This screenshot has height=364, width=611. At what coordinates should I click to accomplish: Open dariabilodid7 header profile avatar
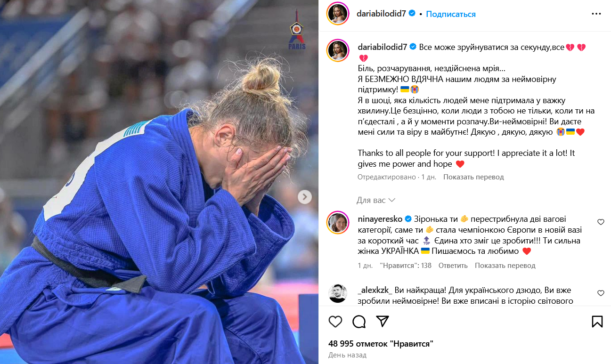(x=337, y=14)
